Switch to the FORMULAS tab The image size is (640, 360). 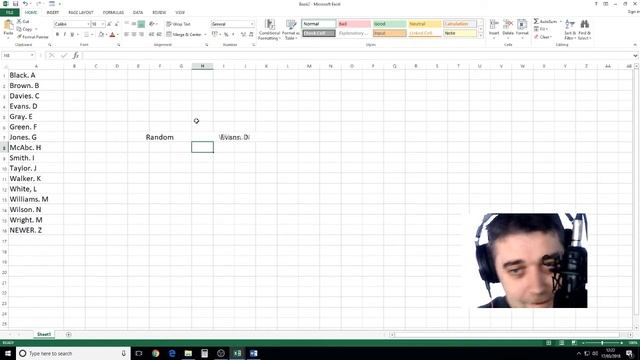[113, 13]
